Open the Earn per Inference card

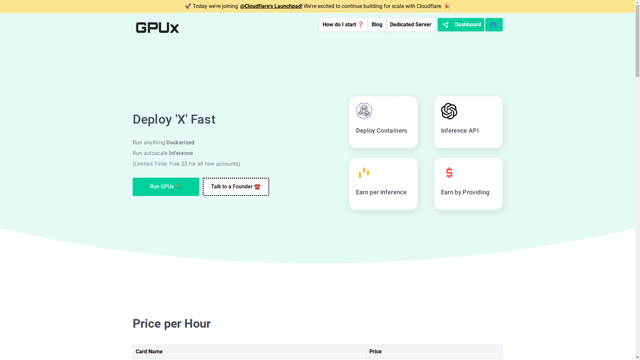[x=383, y=184]
